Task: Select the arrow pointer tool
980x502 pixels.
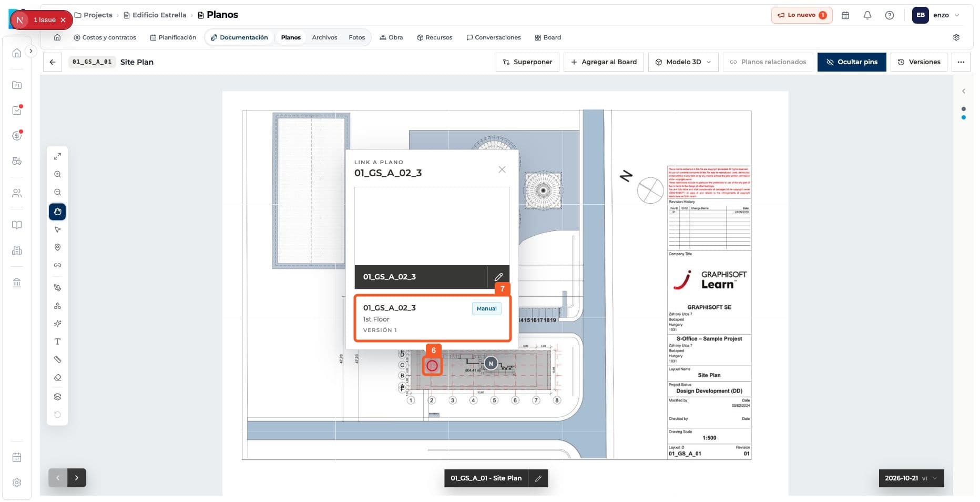Action: 57,230
